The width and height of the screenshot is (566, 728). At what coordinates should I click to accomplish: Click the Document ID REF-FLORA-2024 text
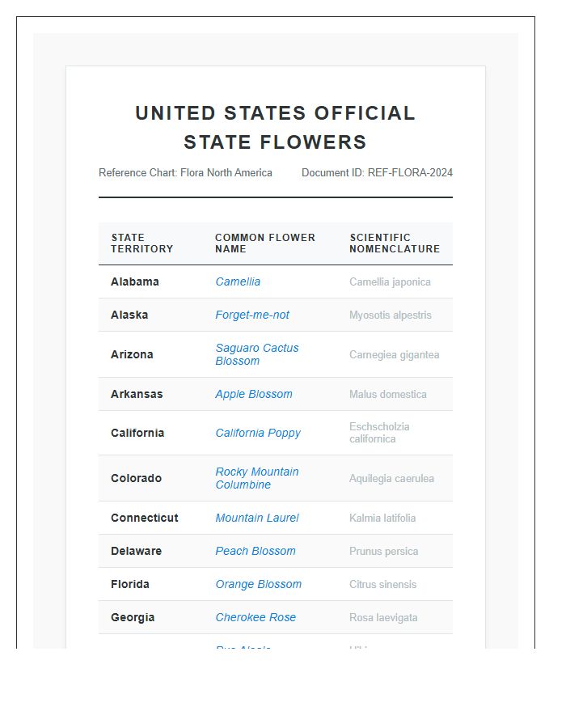(x=377, y=172)
